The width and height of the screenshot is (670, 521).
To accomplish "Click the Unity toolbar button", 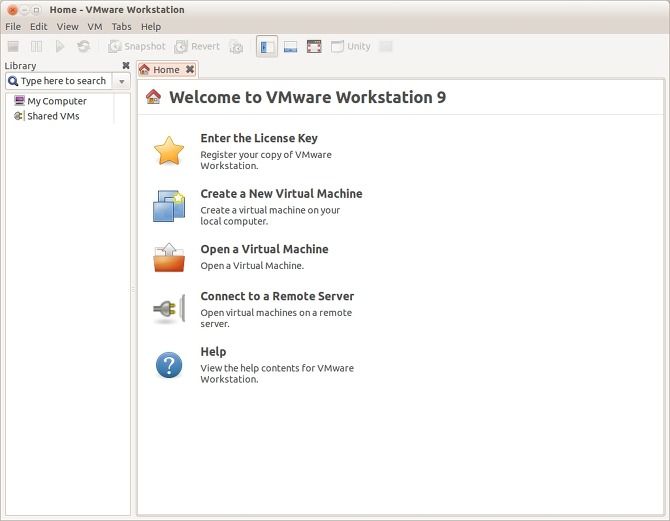I will pyautogui.click(x=351, y=46).
